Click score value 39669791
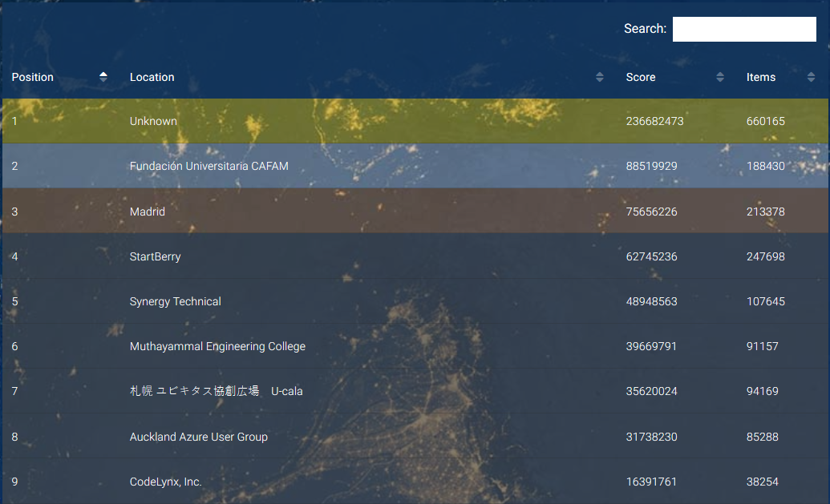830x504 pixels. coord(652,346)
